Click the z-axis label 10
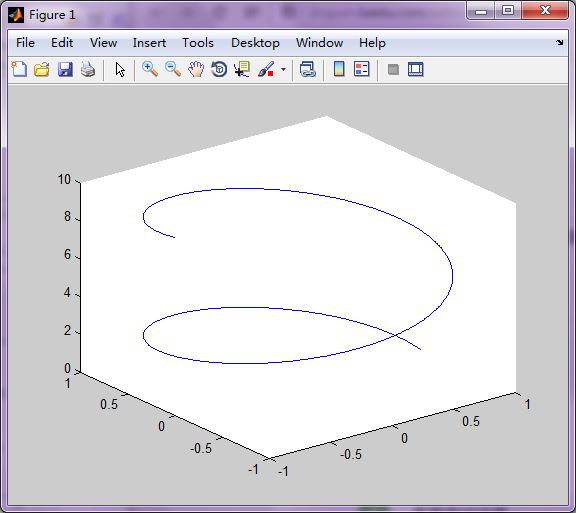Image resolution: width=576 pixels, height=513 pixels. tap(64, 179)
